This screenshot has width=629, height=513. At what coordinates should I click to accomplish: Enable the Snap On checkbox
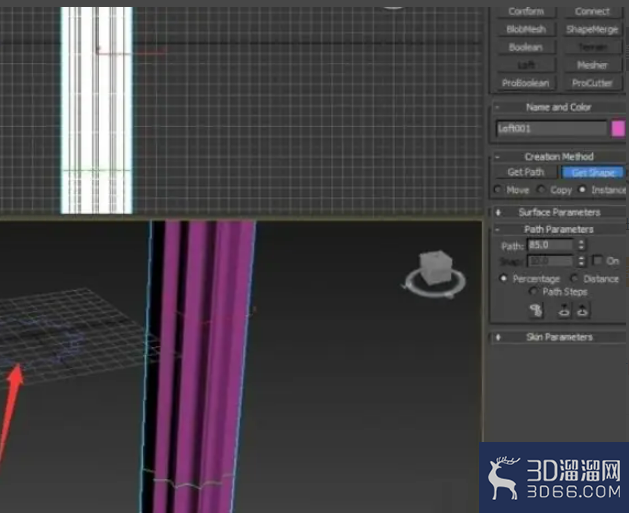pyautogui.click(x=598, y=260)
